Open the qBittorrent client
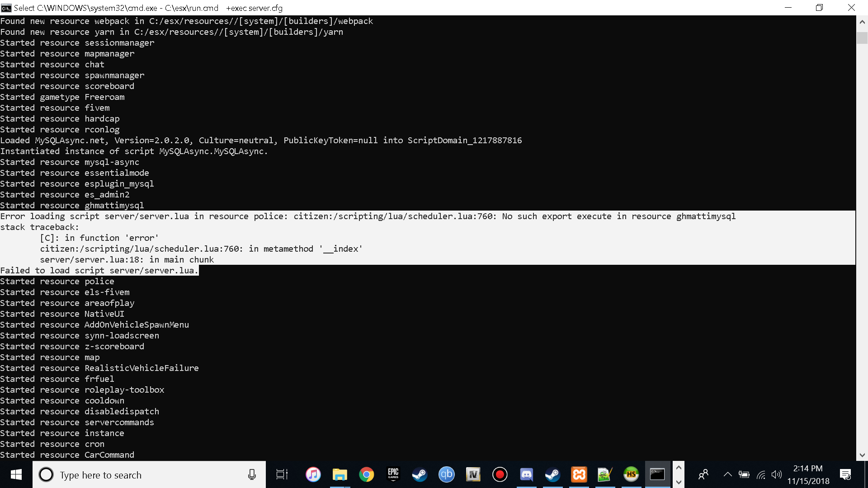The width and height of the screenshot is (868, 488). (x=446, y=474)
